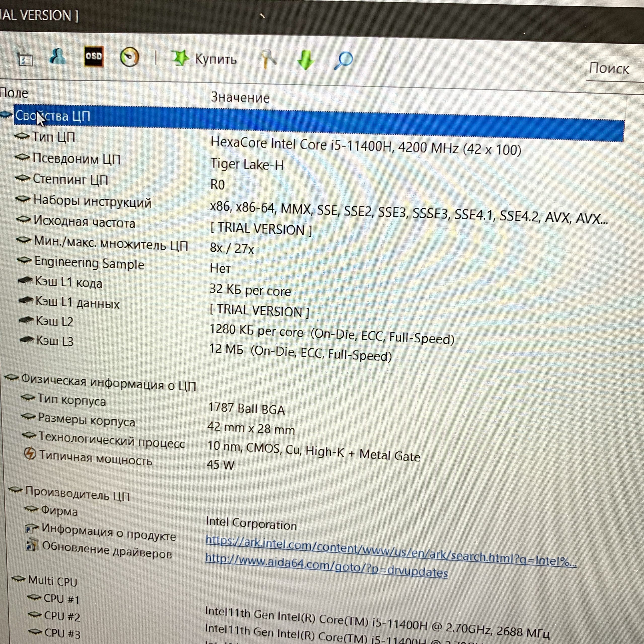Screen dimensions: 644x644
Task: Focus the Поиск search field
Action: 613,69
